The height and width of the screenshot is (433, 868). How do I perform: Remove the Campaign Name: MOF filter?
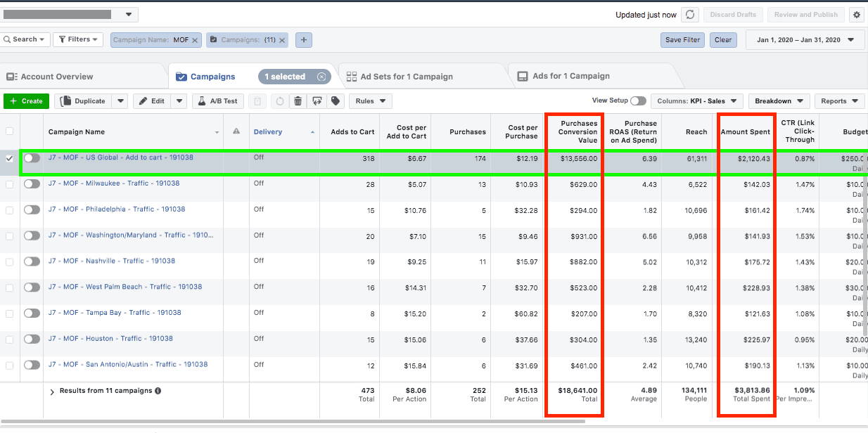(x=196, y=40)
